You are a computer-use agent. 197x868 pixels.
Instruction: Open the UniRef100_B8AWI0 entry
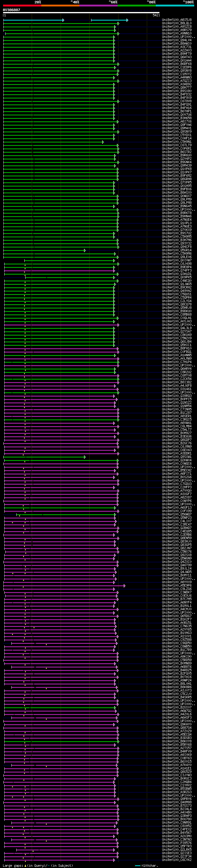[x=177, y=43]
